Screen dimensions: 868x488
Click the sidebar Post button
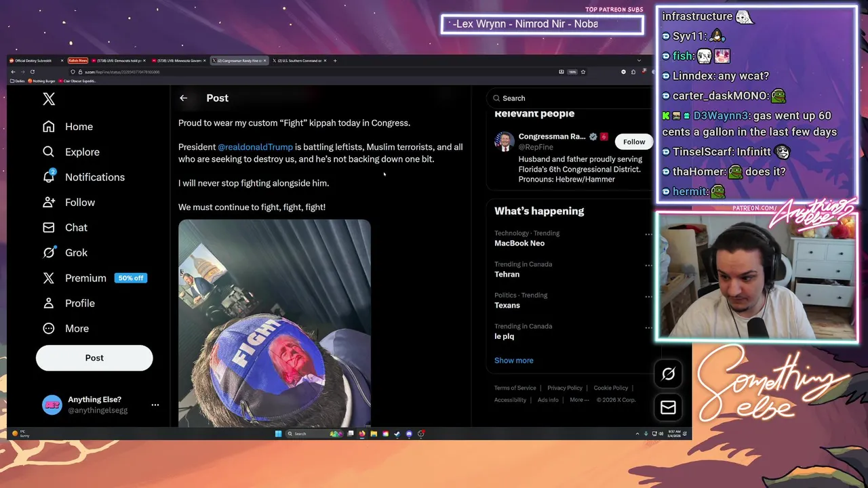pyautogui.click(x=94, y=358)
